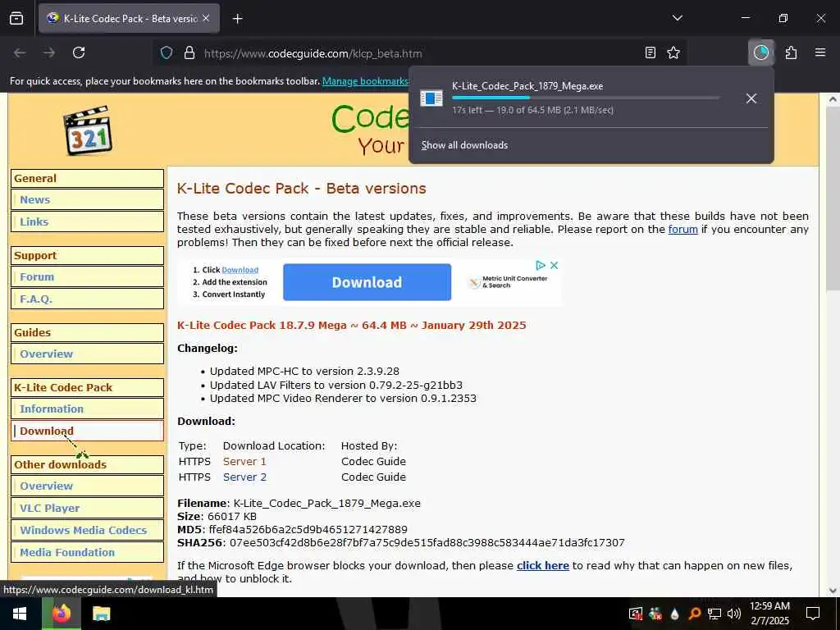
Task: Click the small Download link in ad
Action: (240, 270)
